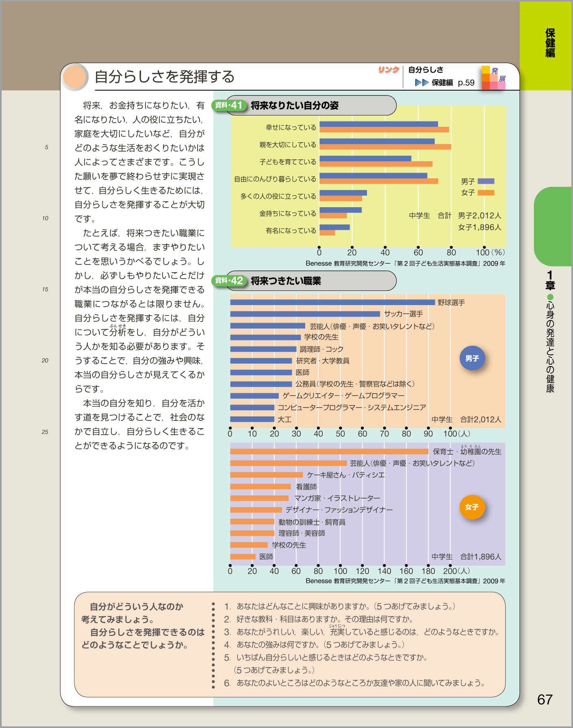
Task: Select the yellow-green 保健編 side tab
Action: [x=546, y=45]
